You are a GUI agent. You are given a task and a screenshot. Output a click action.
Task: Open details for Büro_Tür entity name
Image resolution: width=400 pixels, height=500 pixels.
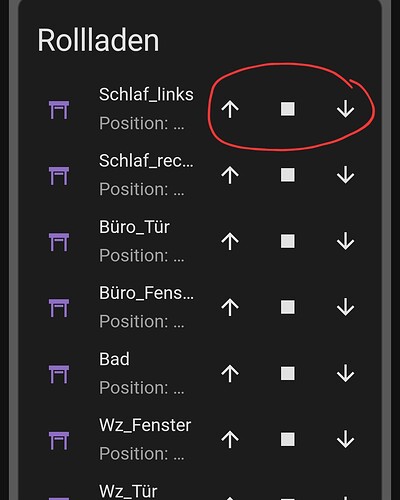[x=134, y=227]
